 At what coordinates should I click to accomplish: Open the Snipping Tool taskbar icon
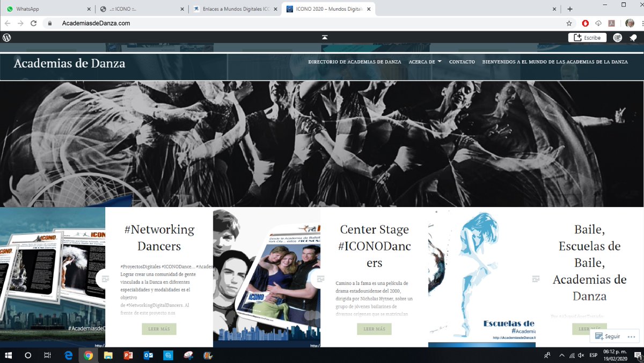point(188,355)
